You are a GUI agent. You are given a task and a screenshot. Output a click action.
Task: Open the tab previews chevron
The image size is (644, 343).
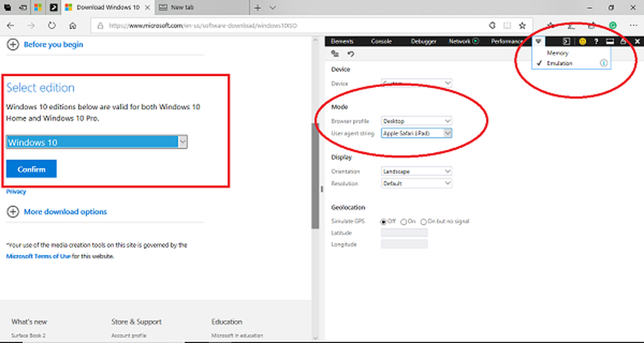tap(272, 7)
